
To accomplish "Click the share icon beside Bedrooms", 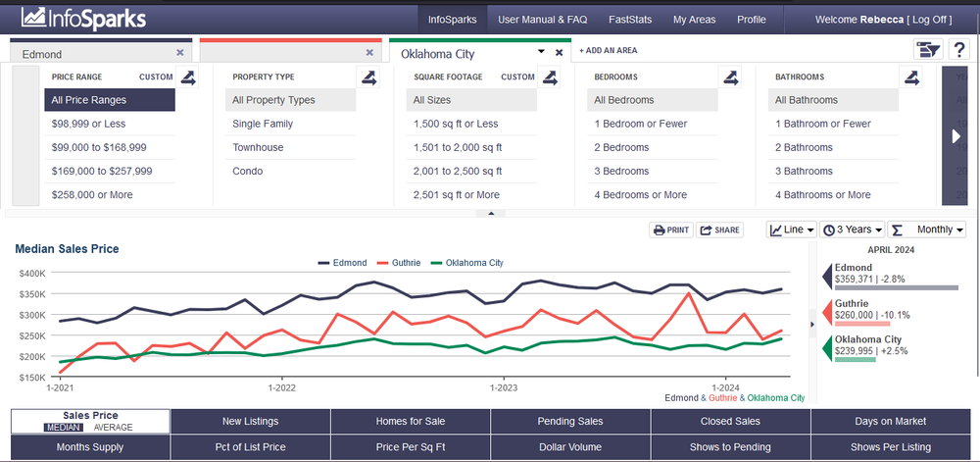I will tap(730, 77).
